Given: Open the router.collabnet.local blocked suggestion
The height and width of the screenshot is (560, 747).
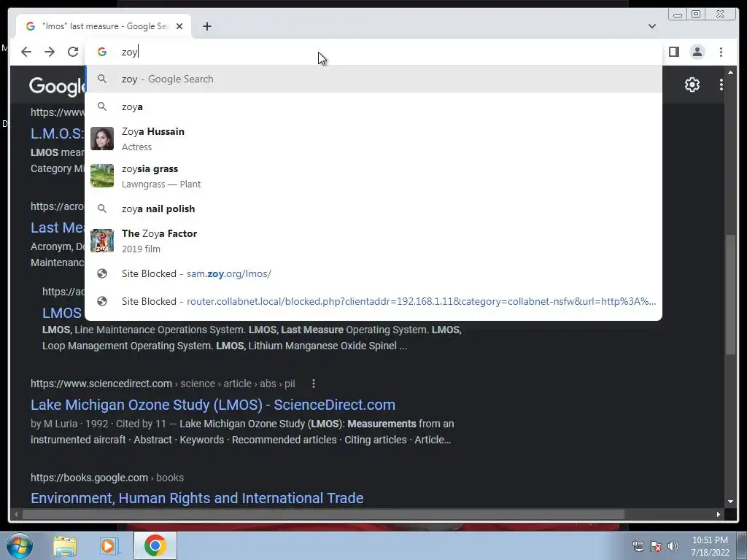Looking at the screenshot, I should (373, 301).
